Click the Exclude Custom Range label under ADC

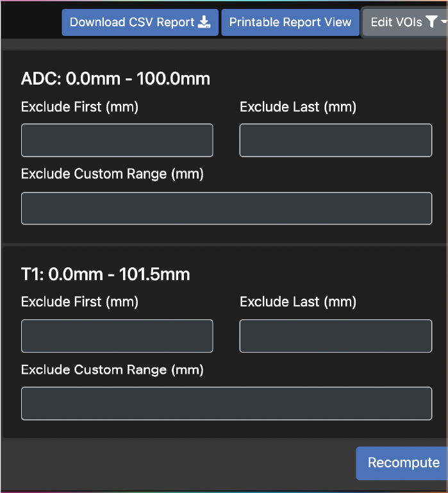click(x=112, y=174)
